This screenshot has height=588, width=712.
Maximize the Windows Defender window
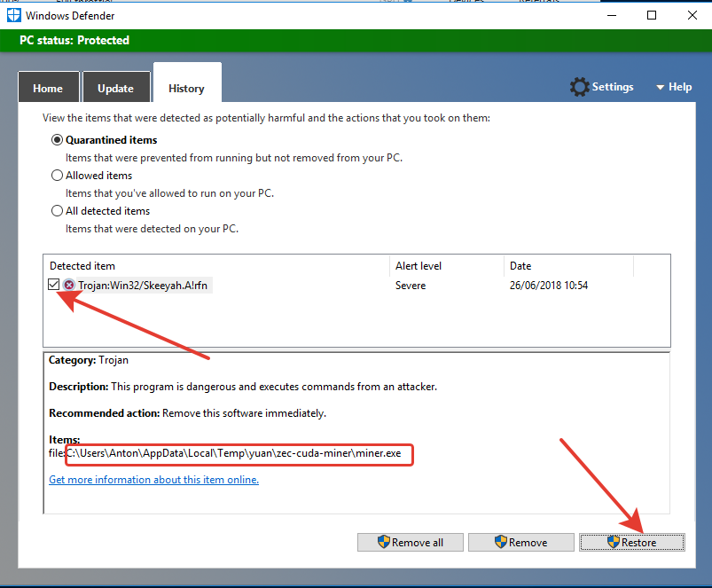pyautogui.click(x=652, y=15)
